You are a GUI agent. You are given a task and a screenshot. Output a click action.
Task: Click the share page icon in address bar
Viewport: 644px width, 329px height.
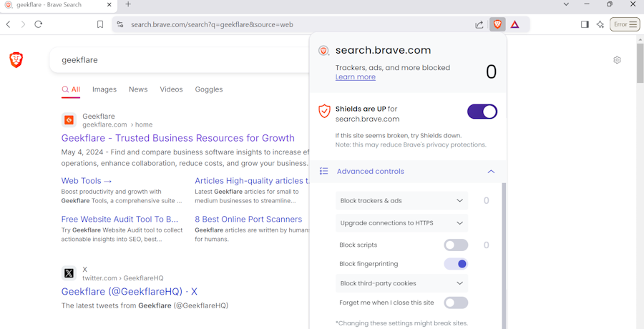pyautogui.click(x=479, y=24)
